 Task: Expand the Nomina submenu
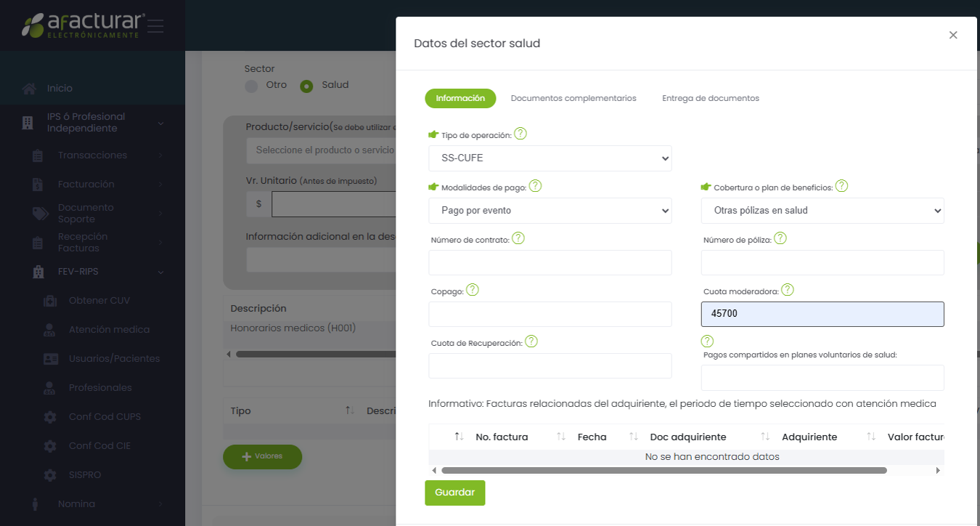(160, 504)
